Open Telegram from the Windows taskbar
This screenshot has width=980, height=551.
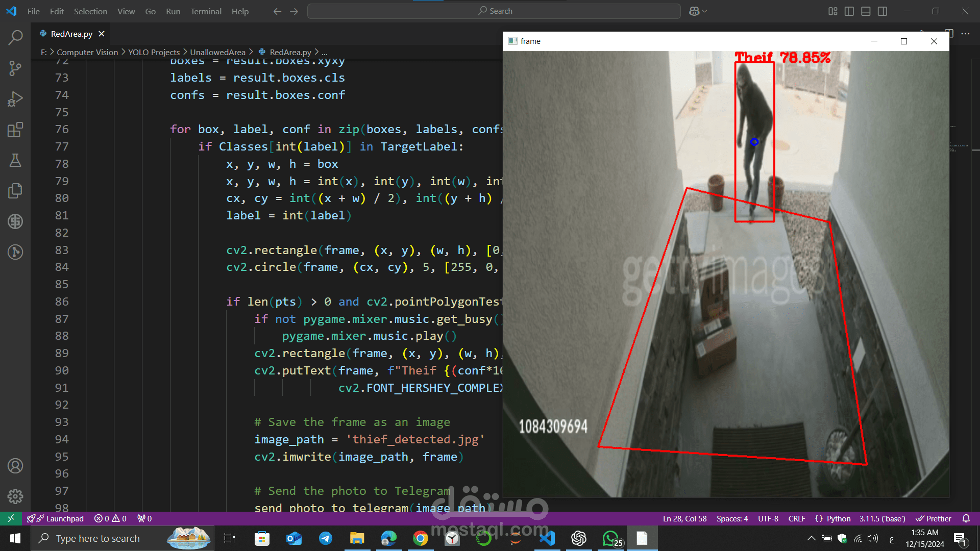(326, 538)
